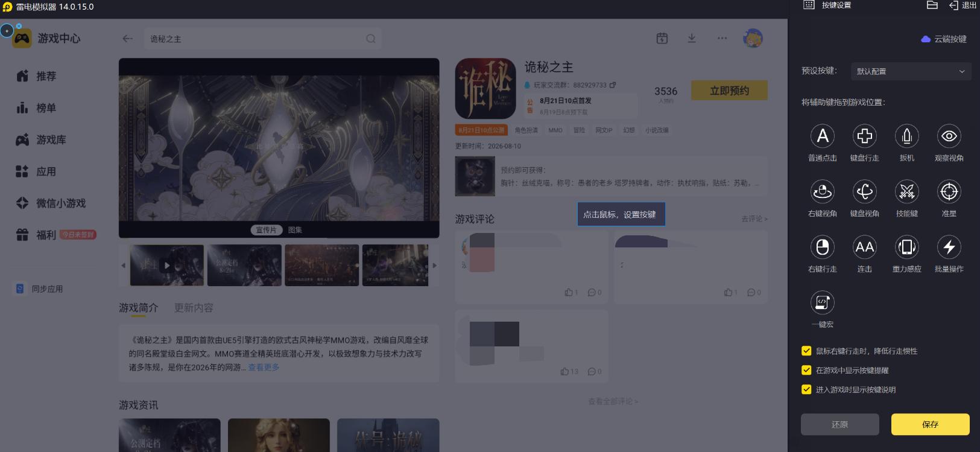The height and width of the screenshot is (452, 980).
Task: Open 推荐 in the sidebar
Action: click(36, 76)
